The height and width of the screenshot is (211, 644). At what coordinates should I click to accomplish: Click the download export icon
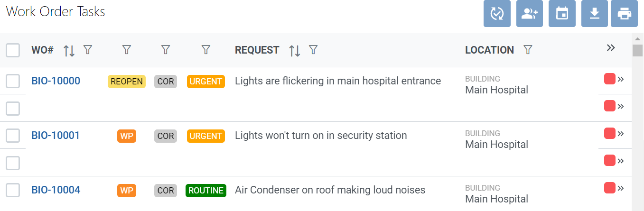[595, 14]
